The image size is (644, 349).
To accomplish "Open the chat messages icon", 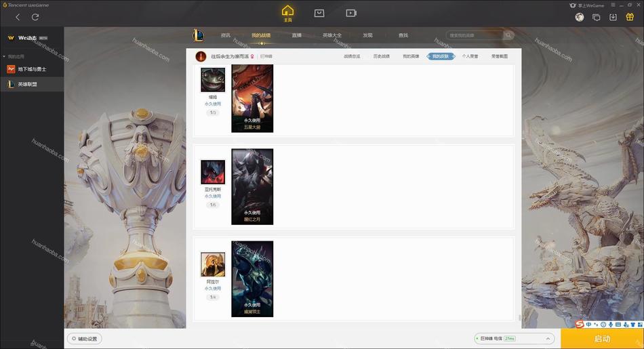I will (x=597, y=17).
